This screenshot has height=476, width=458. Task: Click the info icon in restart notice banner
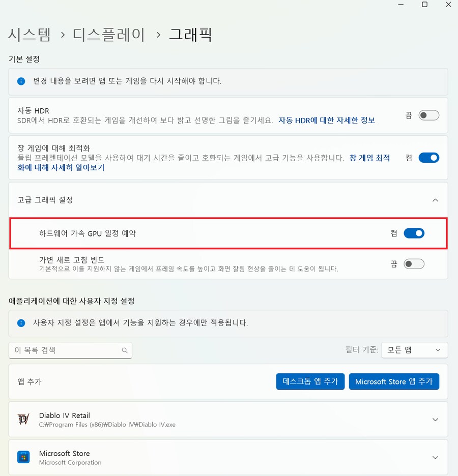coord(21,81)
